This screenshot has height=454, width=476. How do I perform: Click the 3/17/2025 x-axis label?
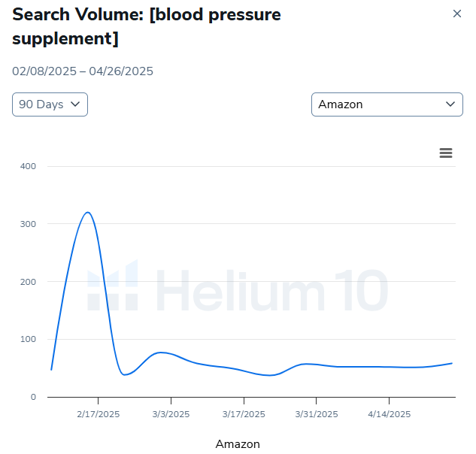pos(244,414)
